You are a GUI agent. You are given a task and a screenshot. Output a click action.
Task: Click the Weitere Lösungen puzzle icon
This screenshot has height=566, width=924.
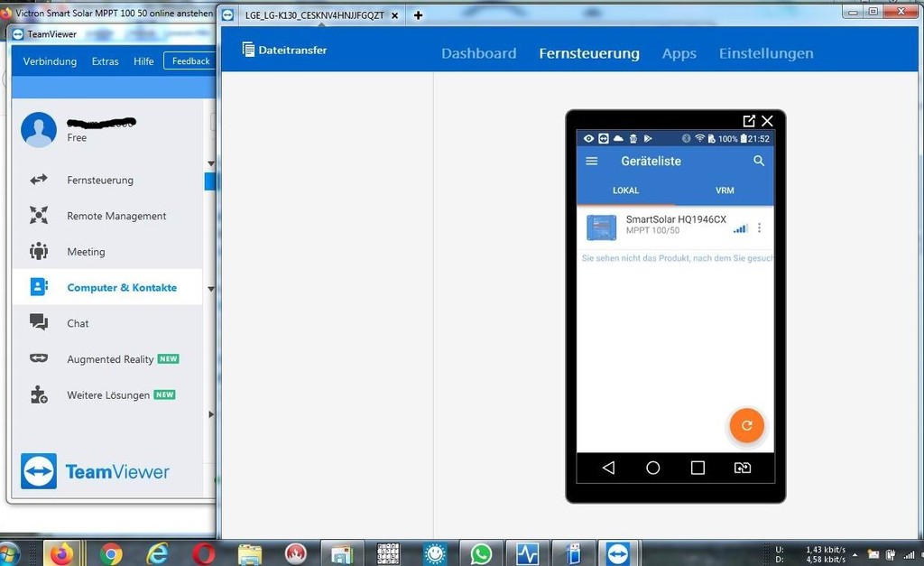pos(39,394)
